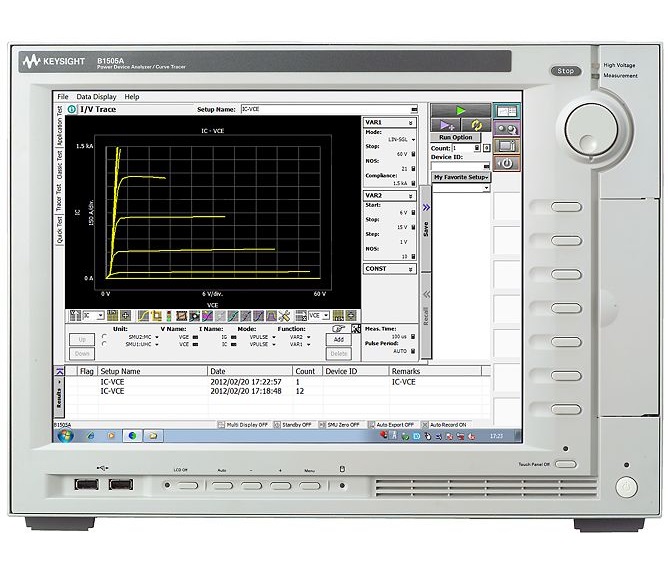Screen dimensions: 668x573
Task: Open Y-axis IC selection dropdown
Action: [x=100, y=316]
